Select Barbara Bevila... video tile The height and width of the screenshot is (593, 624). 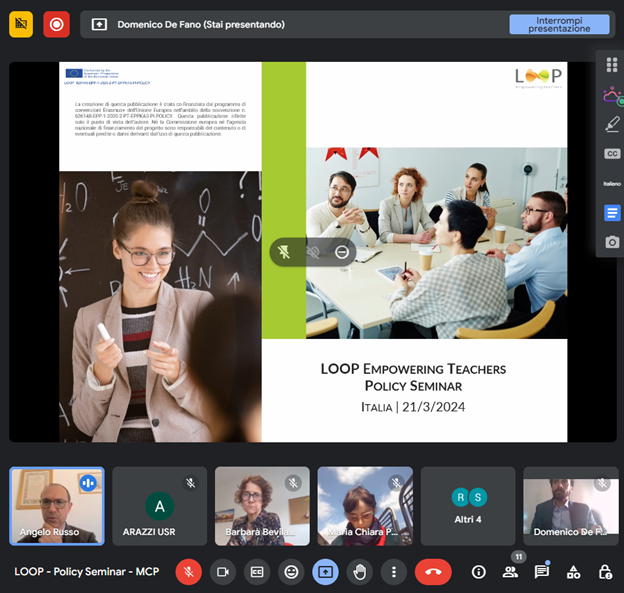coord(262,506)
